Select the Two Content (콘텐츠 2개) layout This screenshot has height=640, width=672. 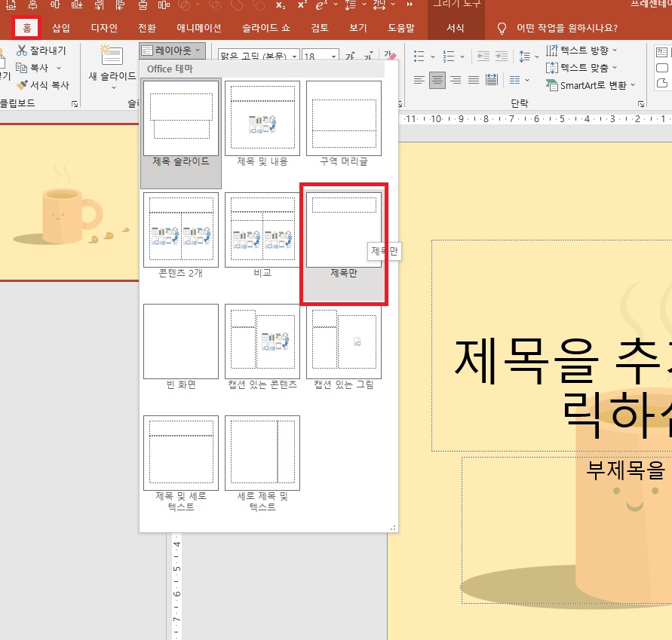181,235
